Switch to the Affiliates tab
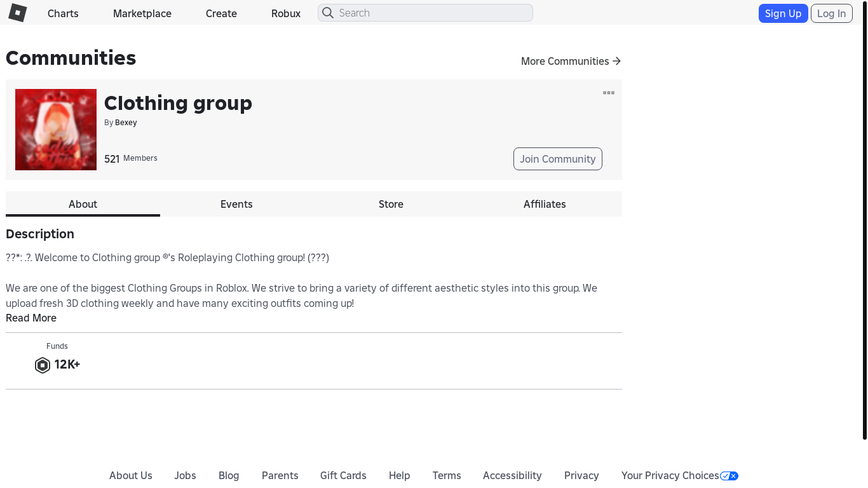Image resolution: width=868 pixels, height=488 pixels. 545,204
